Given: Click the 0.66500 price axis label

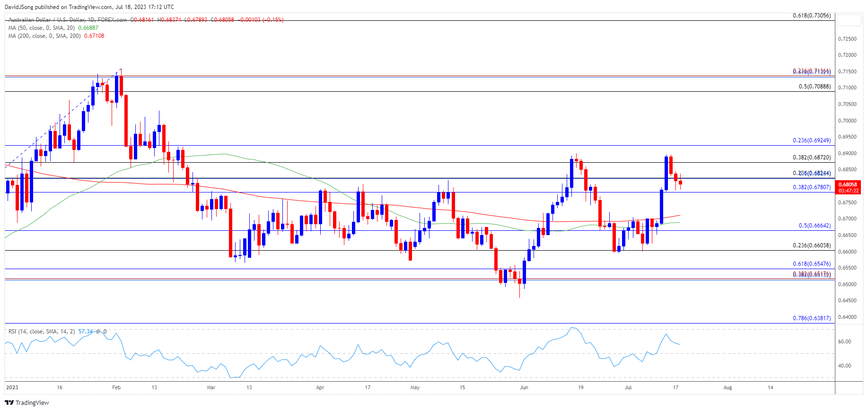Looking at the screenshot, I should click(847, 236).
